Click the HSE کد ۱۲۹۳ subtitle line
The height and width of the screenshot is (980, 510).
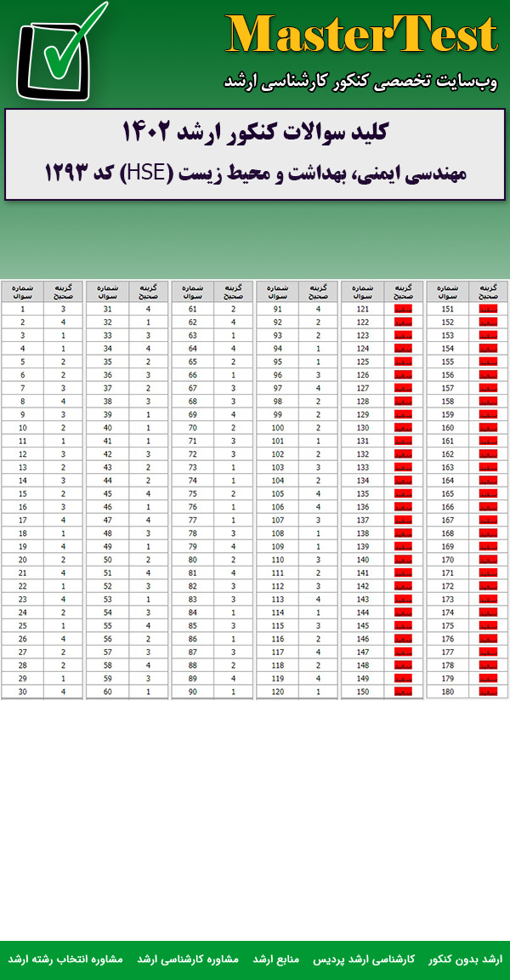255,173
